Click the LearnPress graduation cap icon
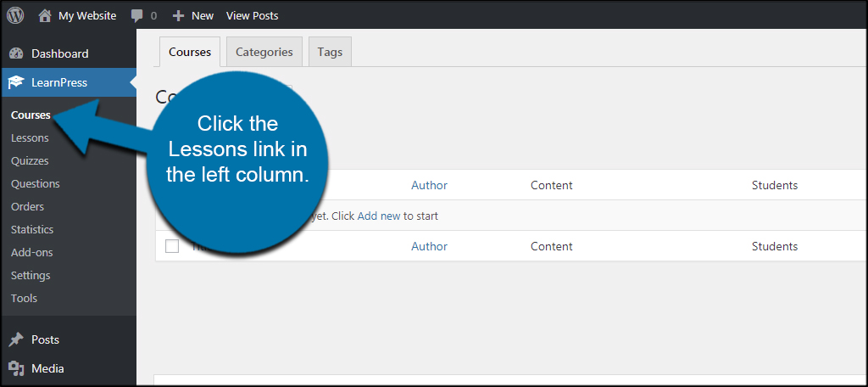 point(15,82)
